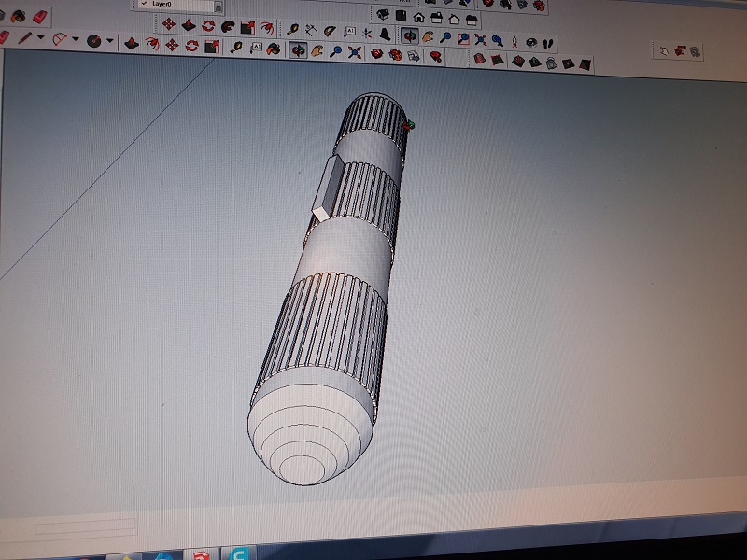
Task: Expand the Arc tool dropdown arrow
Action: point(76,40)
